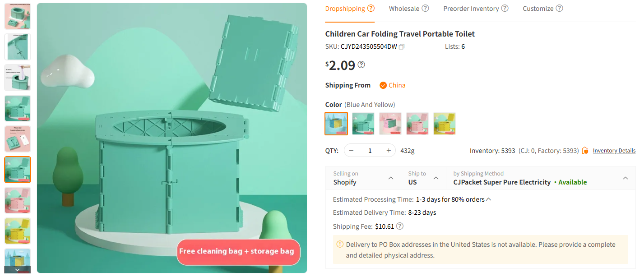Image resolution: width=644 pixels, height=277 pixels.
Task: Collapse the Estimated Processing Time details
Action: click(x=488, y=199)
